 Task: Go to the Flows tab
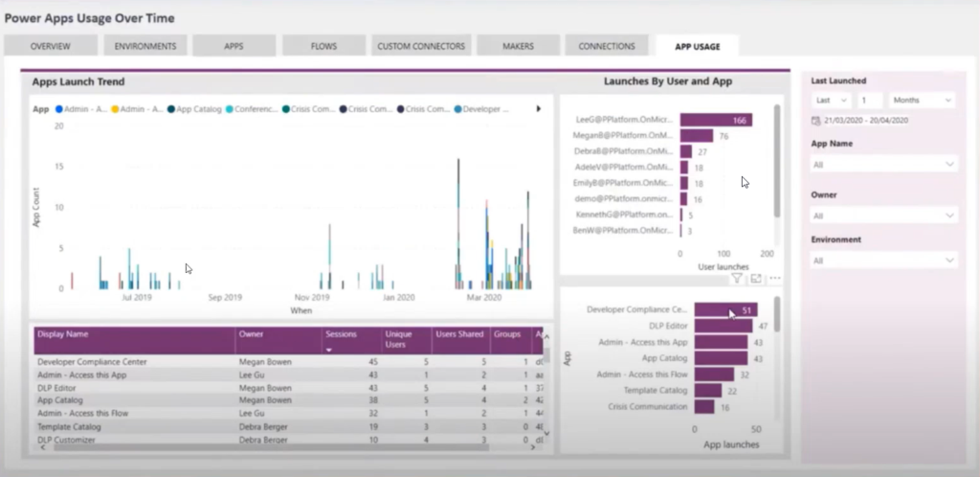[323, 46]
